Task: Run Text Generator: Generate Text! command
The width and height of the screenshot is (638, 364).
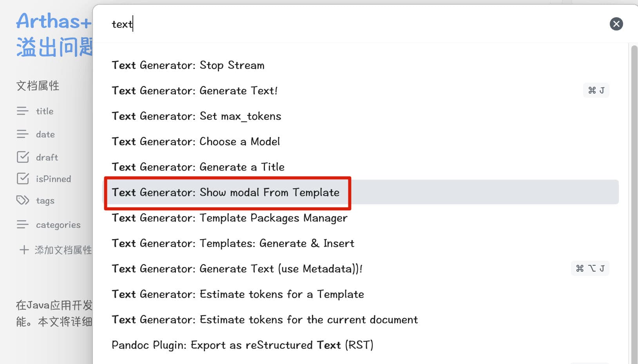Action: pos(195,90)
